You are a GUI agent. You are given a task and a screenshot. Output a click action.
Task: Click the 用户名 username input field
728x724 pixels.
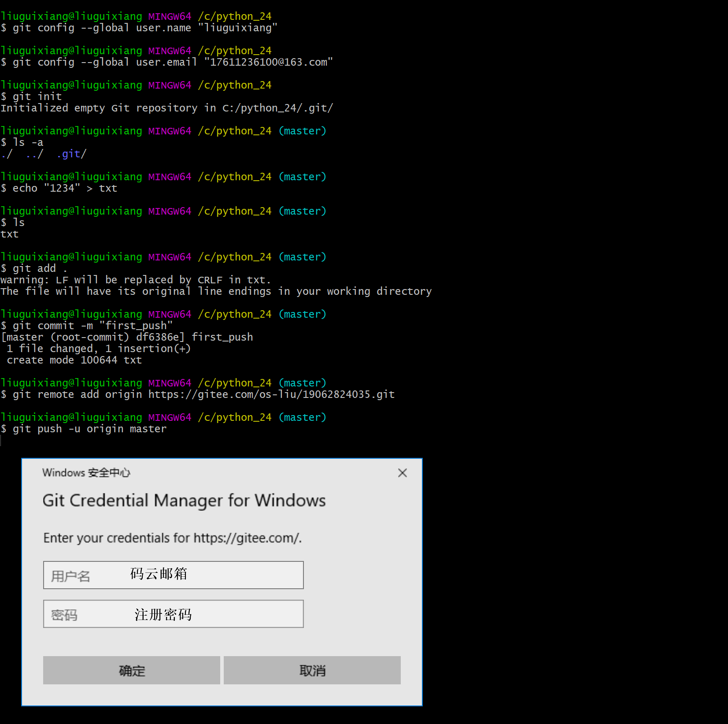tap(174, 575)
